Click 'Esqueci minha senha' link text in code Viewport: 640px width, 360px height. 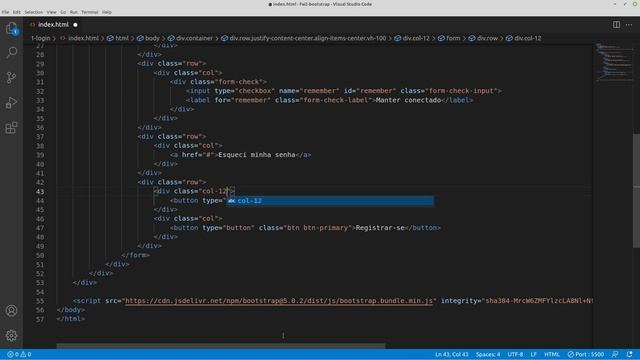tap(257, 155)
